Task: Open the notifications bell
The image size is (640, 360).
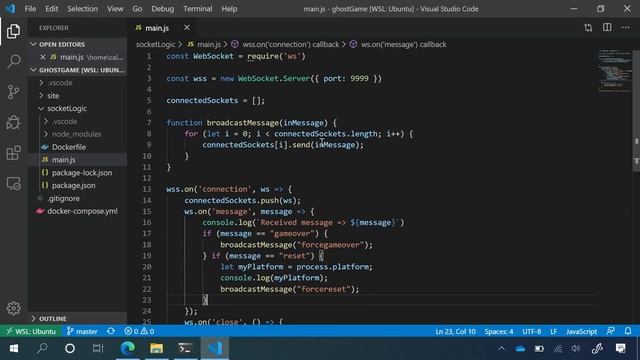Action: 628,331
